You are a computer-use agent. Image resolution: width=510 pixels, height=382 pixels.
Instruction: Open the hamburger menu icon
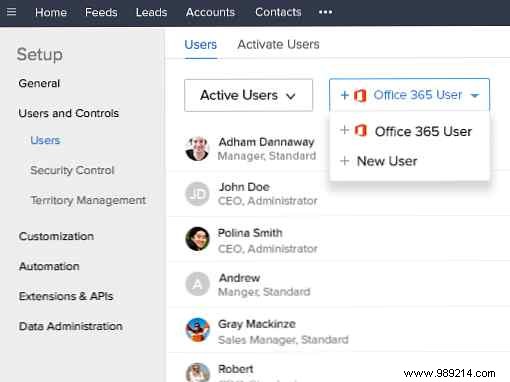11,12
